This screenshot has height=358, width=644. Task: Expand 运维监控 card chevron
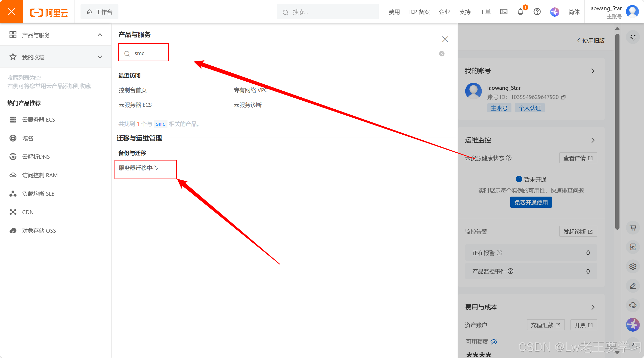click(x=593, y=140)
